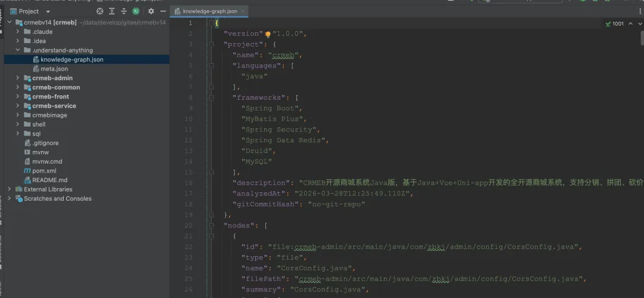Select opened file via the crosshair locate icon
The image size is (644, 298).
click(x=100, y=11)
